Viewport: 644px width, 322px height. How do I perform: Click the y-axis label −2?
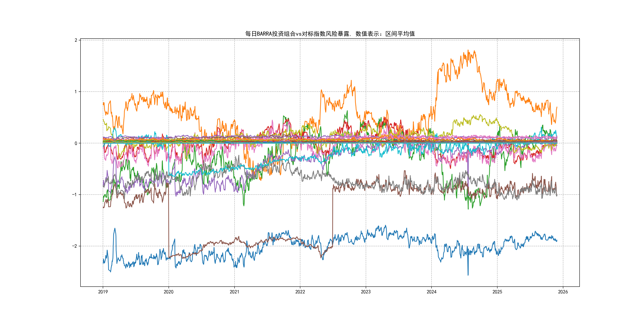[74, 246]
